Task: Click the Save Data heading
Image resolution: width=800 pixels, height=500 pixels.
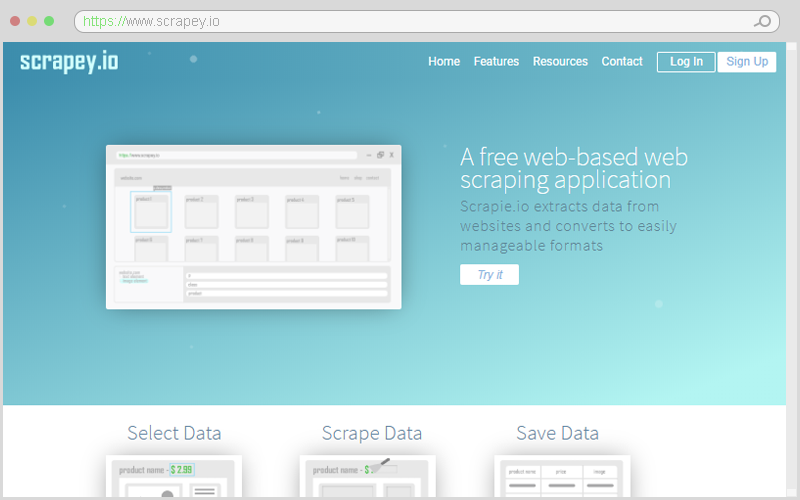Action: 557,433
